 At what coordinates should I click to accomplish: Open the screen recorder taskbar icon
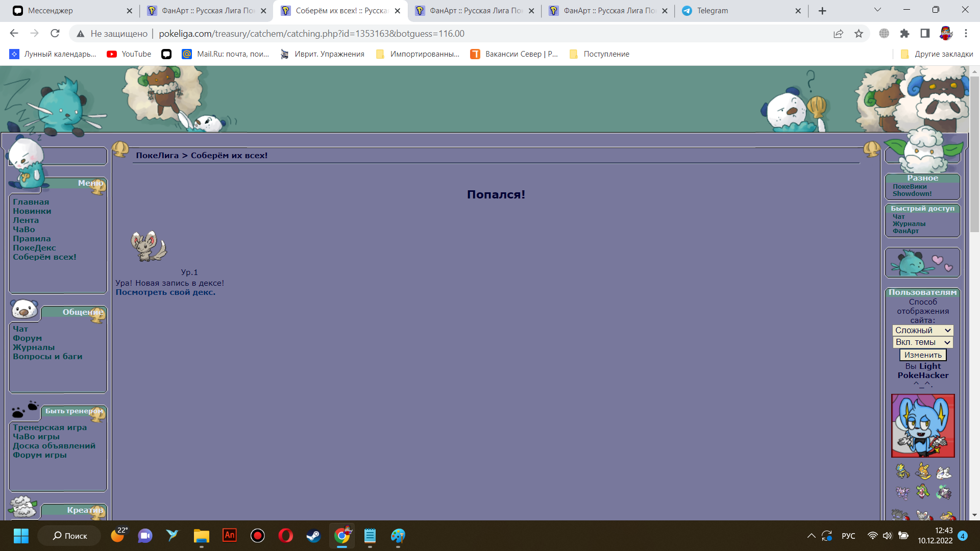[258, 536]
